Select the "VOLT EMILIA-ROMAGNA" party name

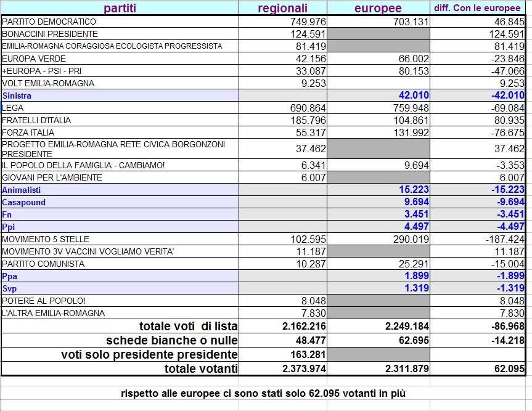pos(48,83)
